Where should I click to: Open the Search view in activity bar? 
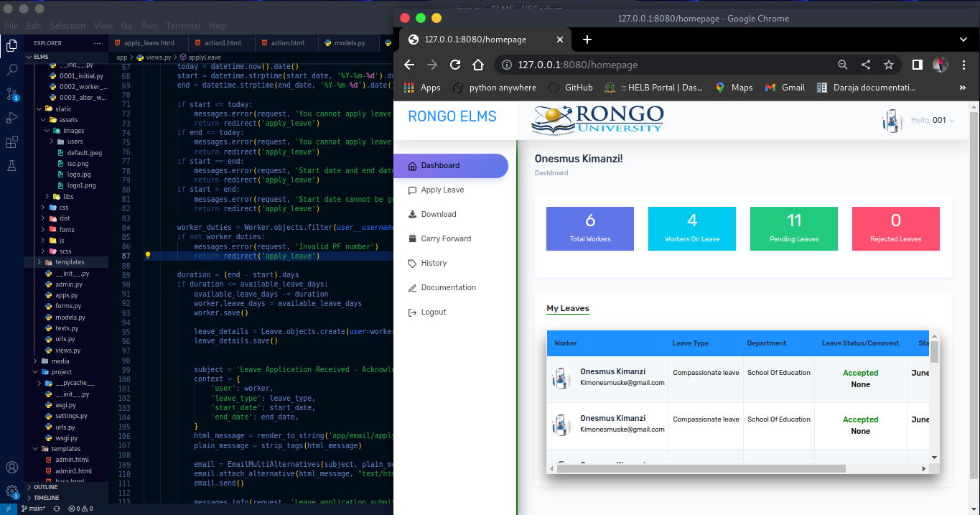[11, 70]
